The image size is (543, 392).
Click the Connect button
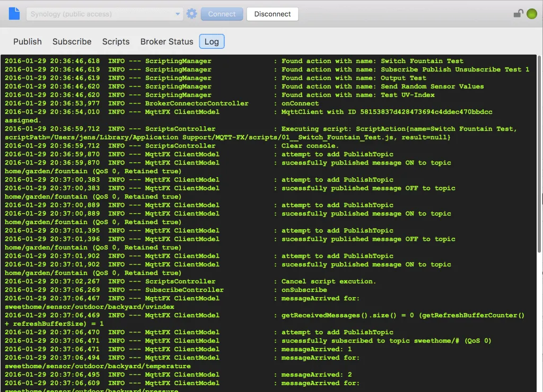tap(222, 14)
